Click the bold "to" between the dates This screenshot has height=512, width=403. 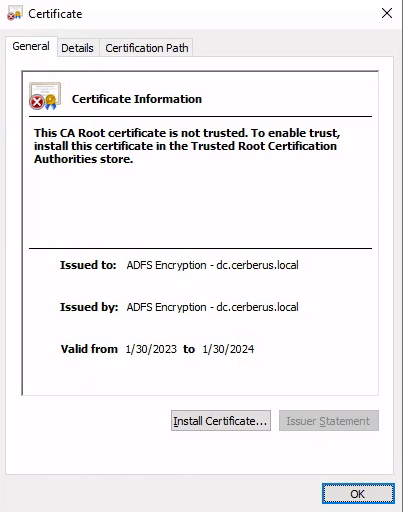189,349
